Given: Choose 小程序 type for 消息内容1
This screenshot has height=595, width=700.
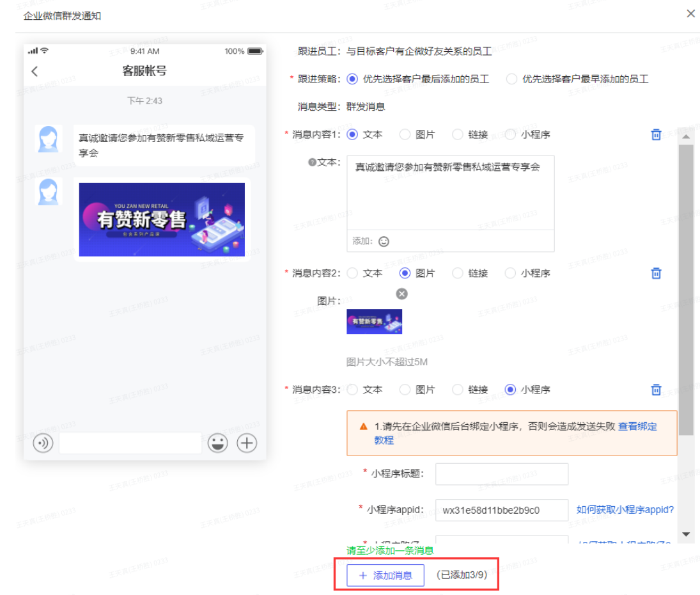Looking at the screenshot, I should click(x=510, y=134).
